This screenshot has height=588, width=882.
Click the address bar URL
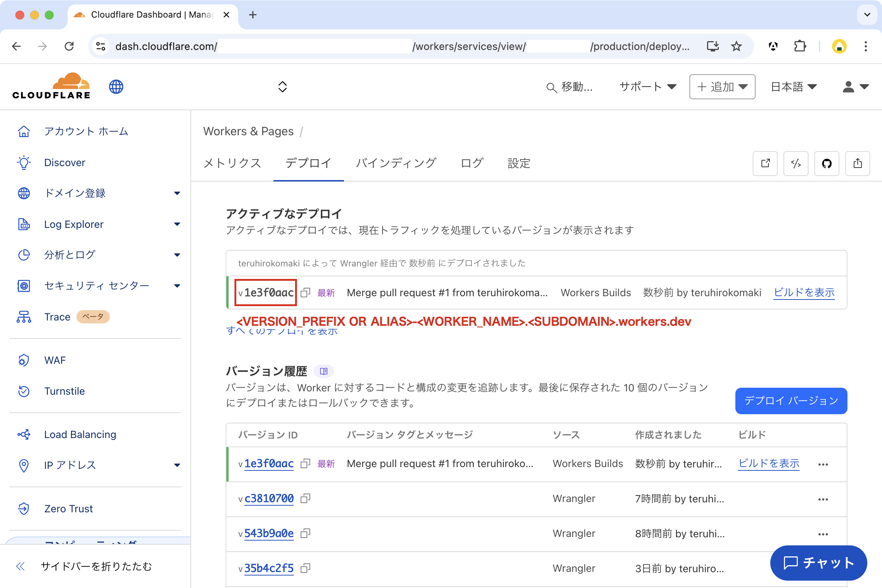point(403,46)
